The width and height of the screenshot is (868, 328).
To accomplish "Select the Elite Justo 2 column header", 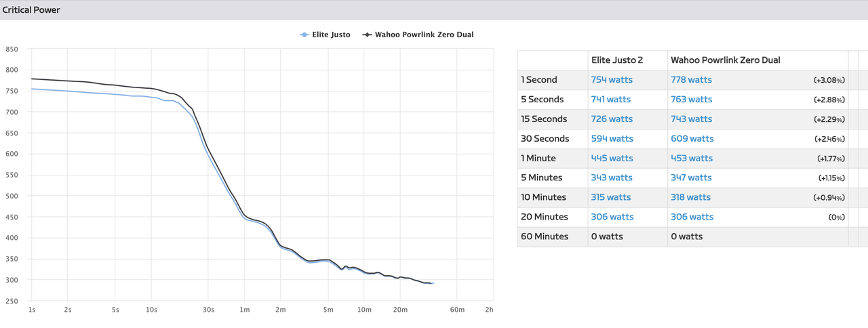I will tap(617, 60).
